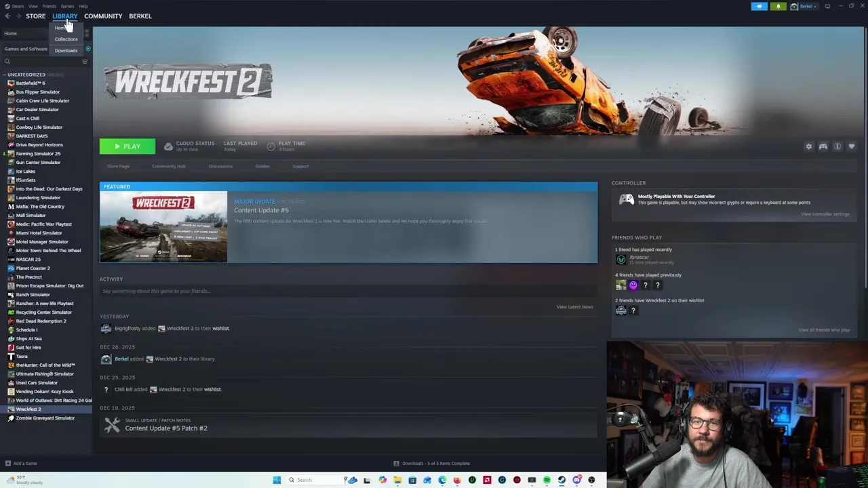Image resolution: width=868 pixels, height=488 pixels.
Task: Click View Latest News
Action: pos(574,307)
